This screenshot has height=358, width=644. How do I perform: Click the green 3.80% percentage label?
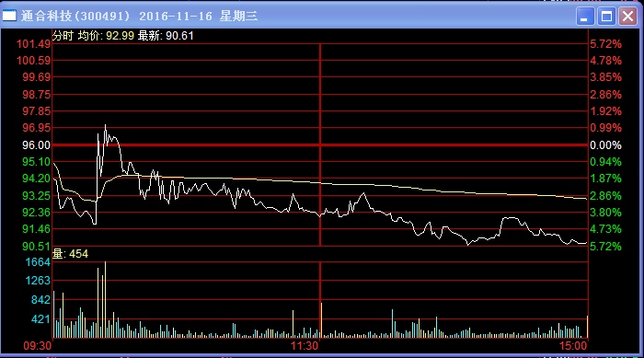605,213
